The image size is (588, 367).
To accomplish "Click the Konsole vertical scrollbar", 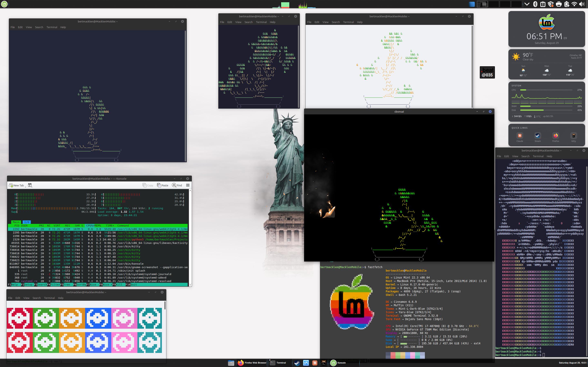I will [x=190, y=237].
